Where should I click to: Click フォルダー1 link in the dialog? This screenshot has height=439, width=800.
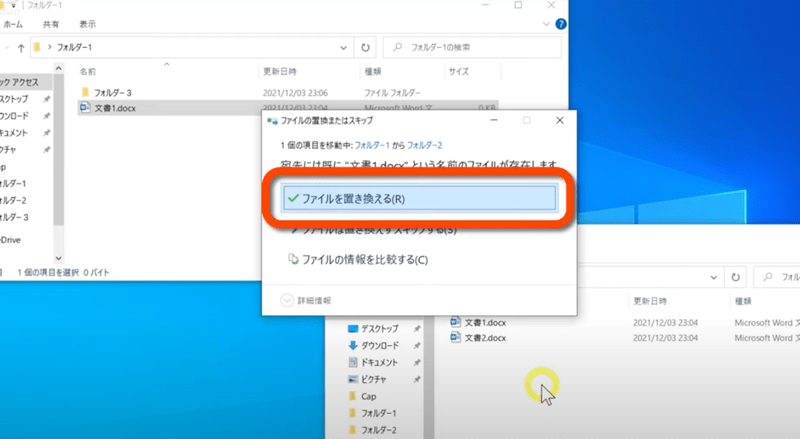[372, 145]
